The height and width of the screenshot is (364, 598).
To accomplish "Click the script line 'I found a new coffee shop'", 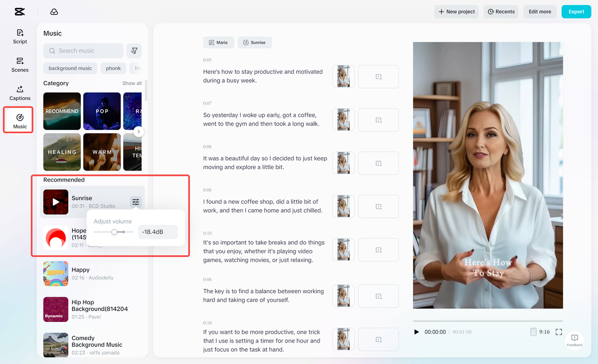I will 263,206.
